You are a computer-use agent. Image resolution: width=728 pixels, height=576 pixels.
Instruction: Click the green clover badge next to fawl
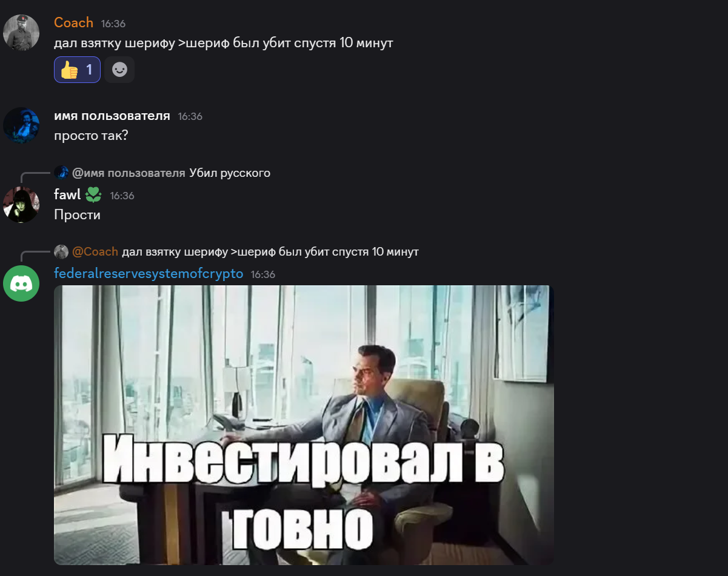pyautogui.click(x=93, y=195)
